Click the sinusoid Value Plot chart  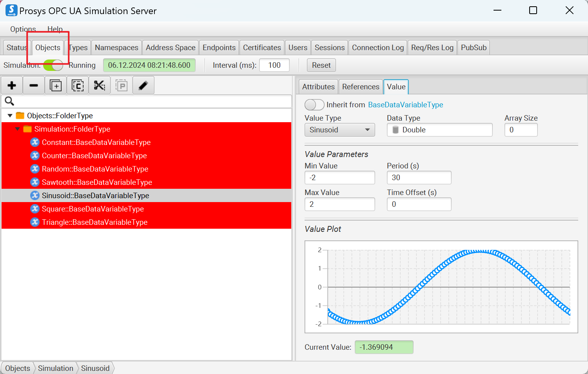click(441, 287)
